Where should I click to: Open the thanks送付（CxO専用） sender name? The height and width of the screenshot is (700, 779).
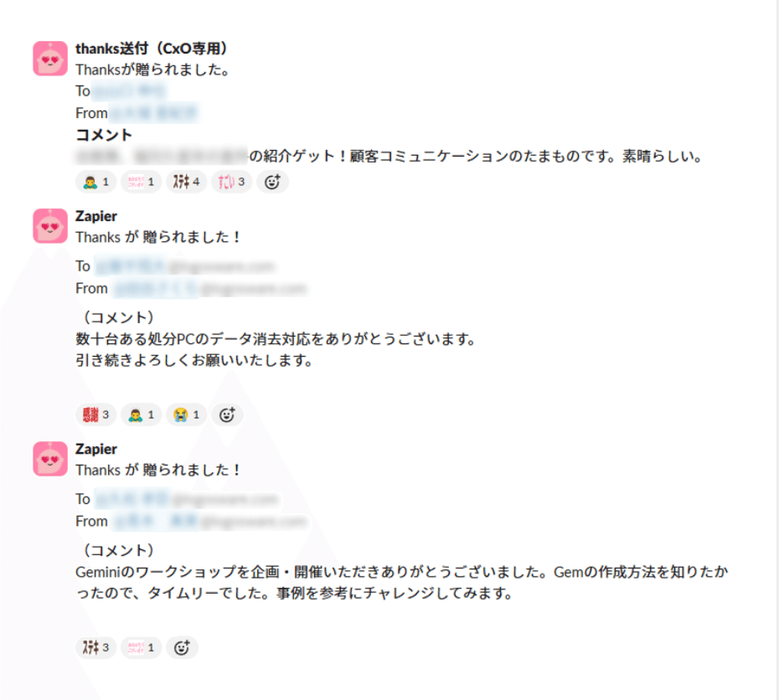point(152,49)
